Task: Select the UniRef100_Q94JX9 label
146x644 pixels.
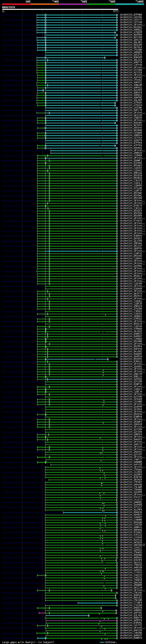Action: pyautogui.click(x=131, y=40)
